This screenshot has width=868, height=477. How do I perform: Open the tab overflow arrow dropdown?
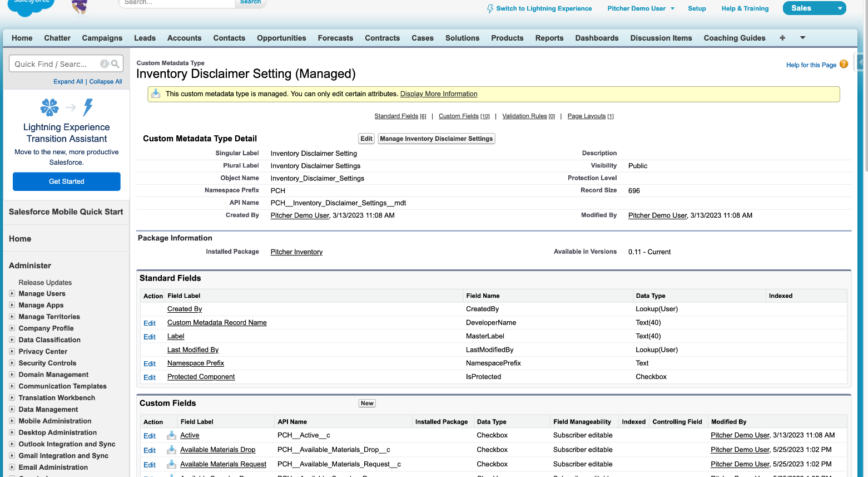coord(802,38)
